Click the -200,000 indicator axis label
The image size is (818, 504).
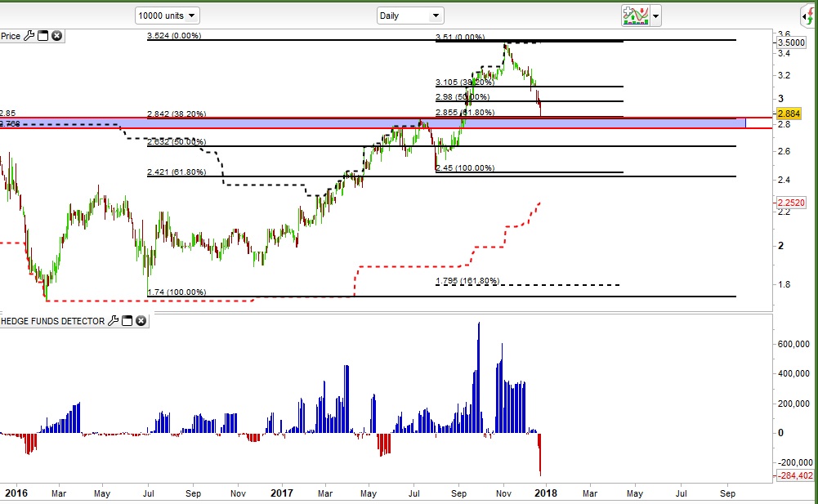click(796, 462)
